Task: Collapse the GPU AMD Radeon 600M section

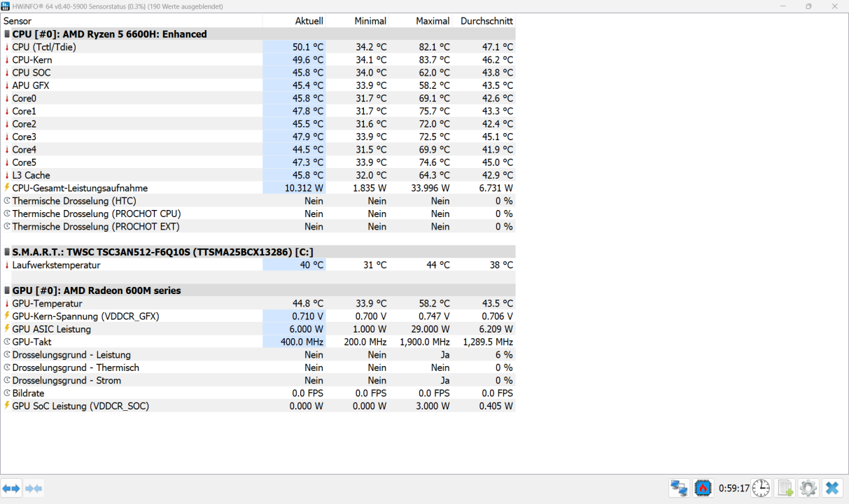Action: pyautogui.click(x=6, y=290)
